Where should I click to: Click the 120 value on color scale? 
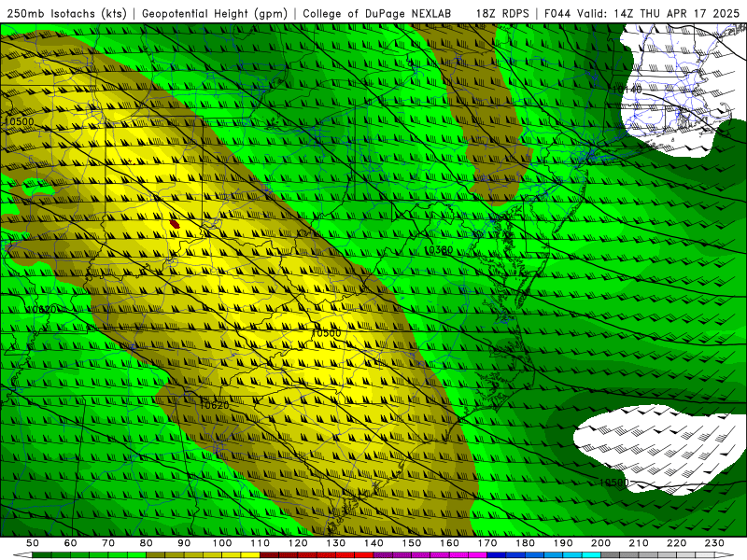click(x=298, y=543)
